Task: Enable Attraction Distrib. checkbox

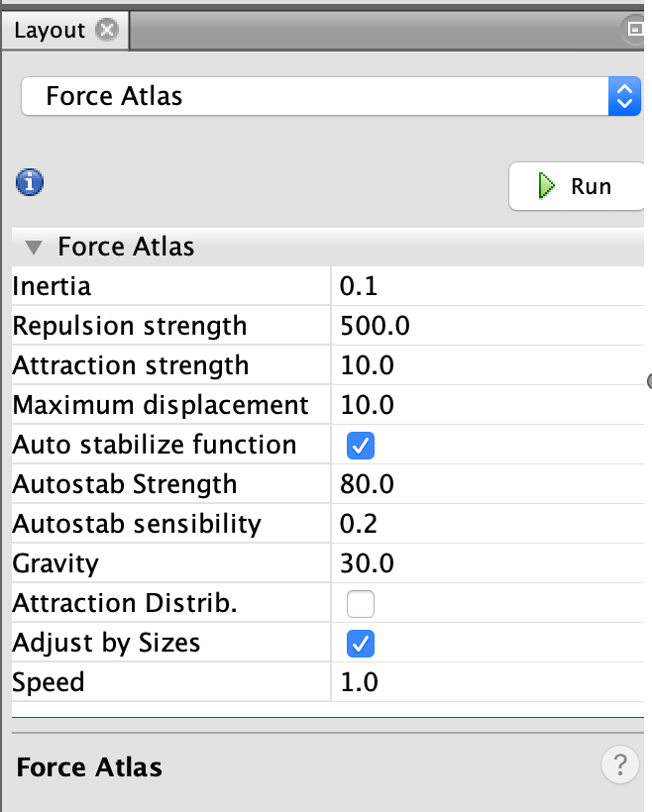Action: click(x=361, y=604)
